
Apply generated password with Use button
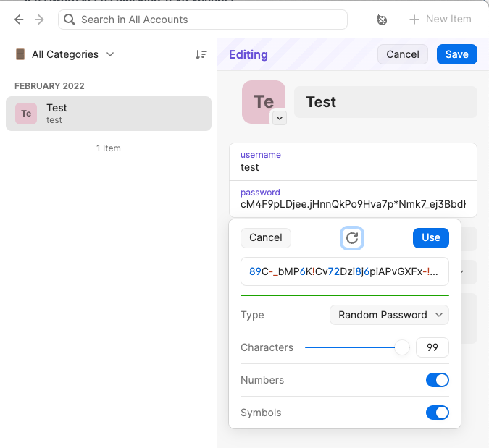pyautogui.click(x=430, y=237)
